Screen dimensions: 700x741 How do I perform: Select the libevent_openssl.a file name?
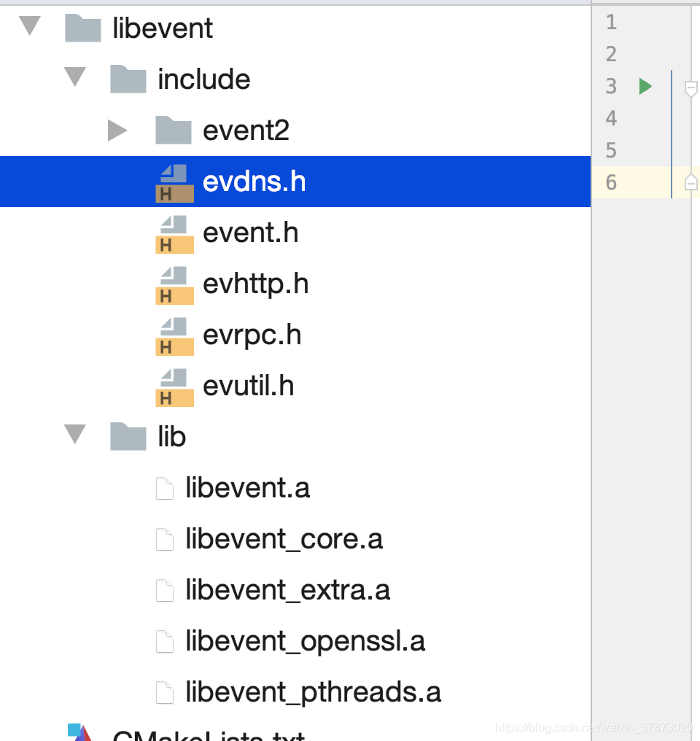(305, 643)
